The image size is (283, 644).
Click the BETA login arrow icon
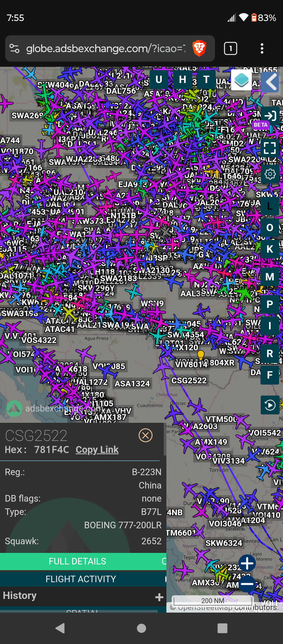click(x=270, y=116)
